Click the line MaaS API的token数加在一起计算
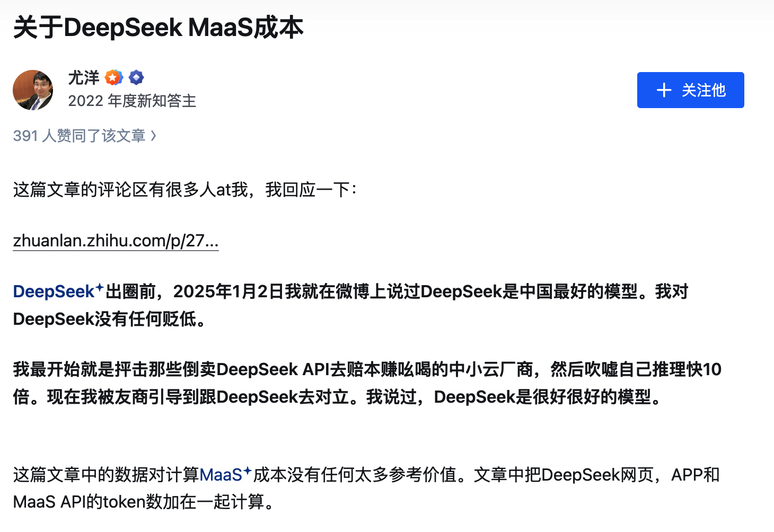The height and width of the screenshot is (532, 774). pyautogui.click(x=143, y=502)
